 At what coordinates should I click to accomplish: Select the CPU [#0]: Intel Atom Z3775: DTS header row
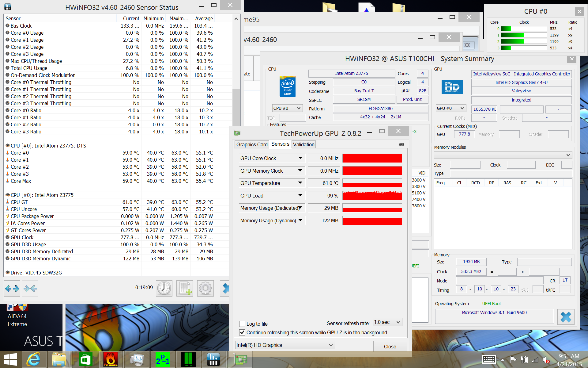coord(116,146)
